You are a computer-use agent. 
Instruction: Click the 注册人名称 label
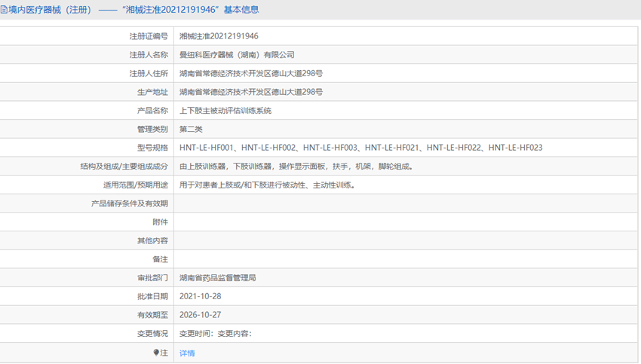click(x=149, y=55)
